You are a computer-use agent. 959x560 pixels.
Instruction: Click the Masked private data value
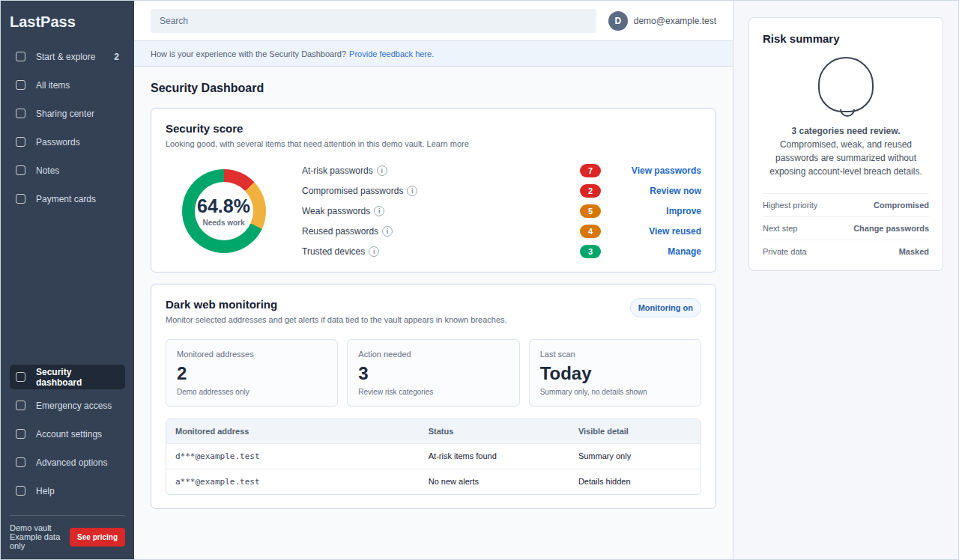point(914,252)
